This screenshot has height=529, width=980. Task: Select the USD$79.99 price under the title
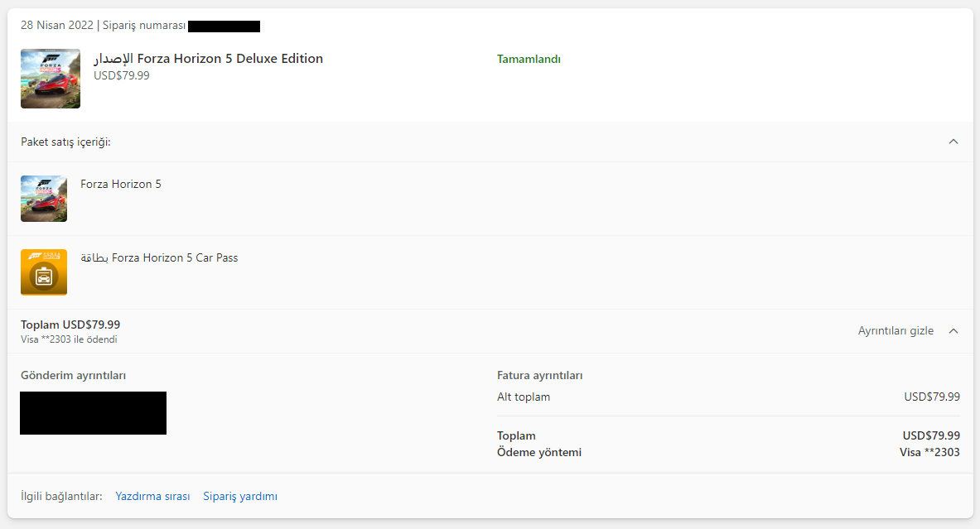pos(122,75)
